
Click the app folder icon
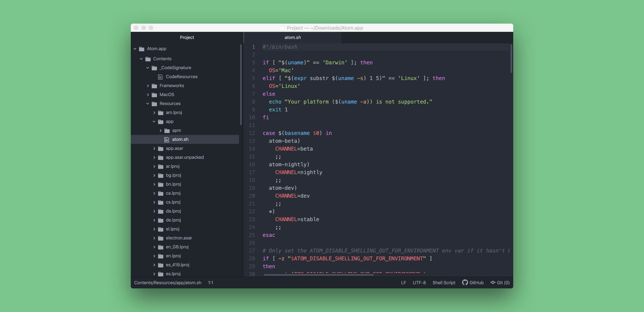point(161,122)
